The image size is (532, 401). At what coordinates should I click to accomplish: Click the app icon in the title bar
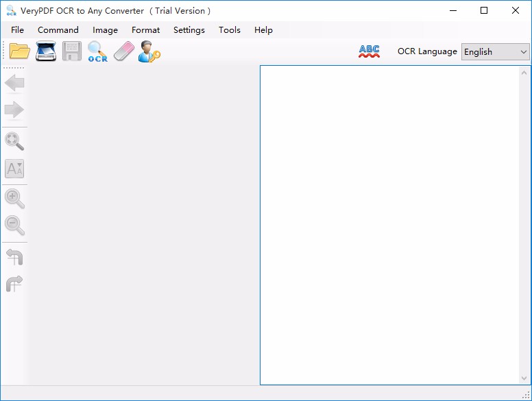11,10
